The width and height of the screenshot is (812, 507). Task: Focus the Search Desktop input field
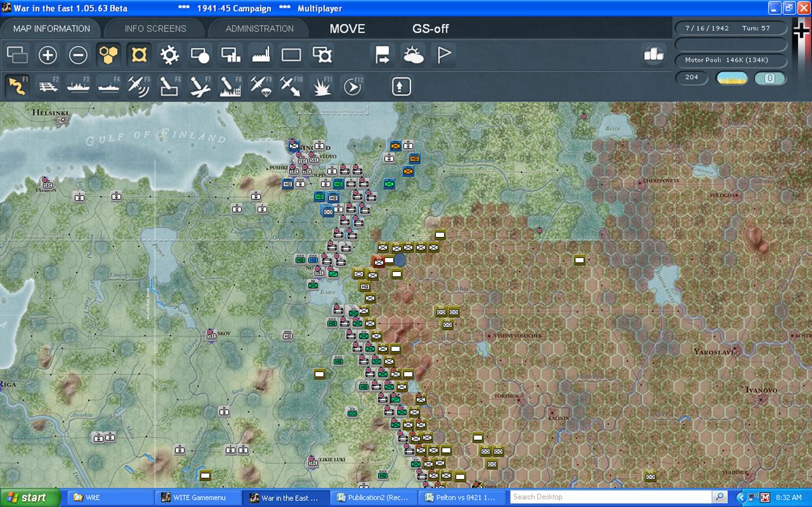click(611, 497)
